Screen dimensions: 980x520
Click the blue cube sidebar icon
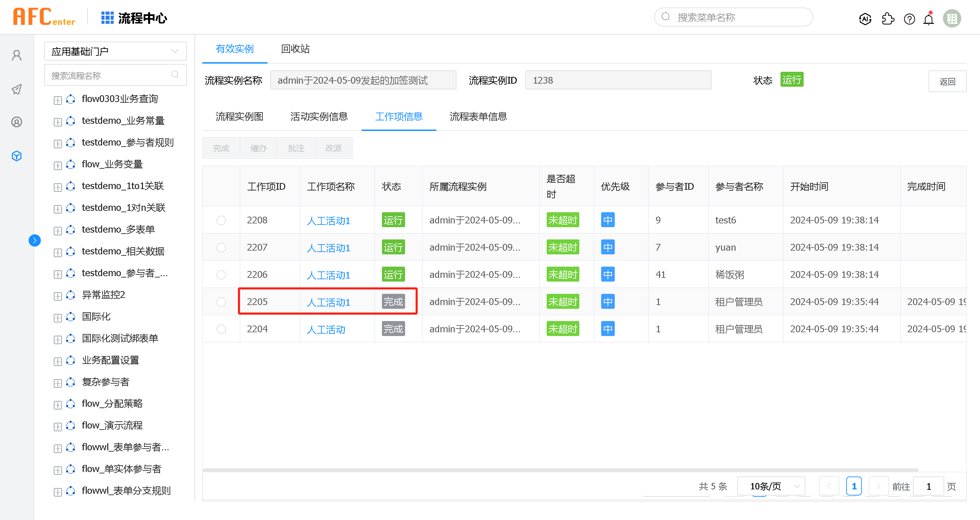click(17, 156)
